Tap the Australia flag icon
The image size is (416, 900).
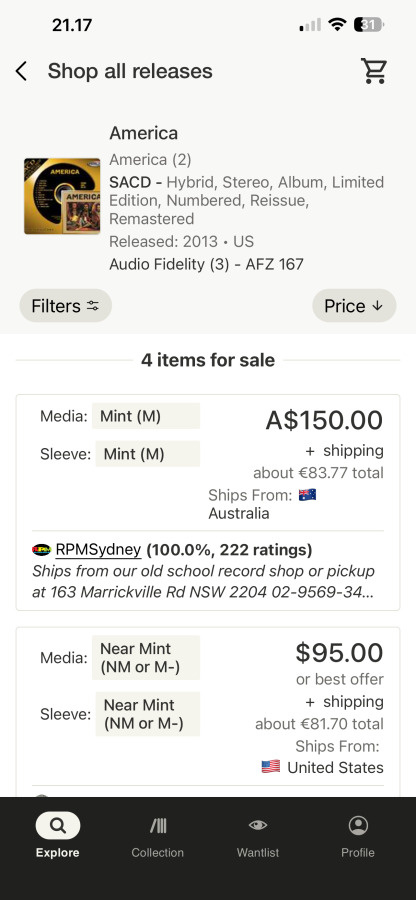tap(308, 495)
